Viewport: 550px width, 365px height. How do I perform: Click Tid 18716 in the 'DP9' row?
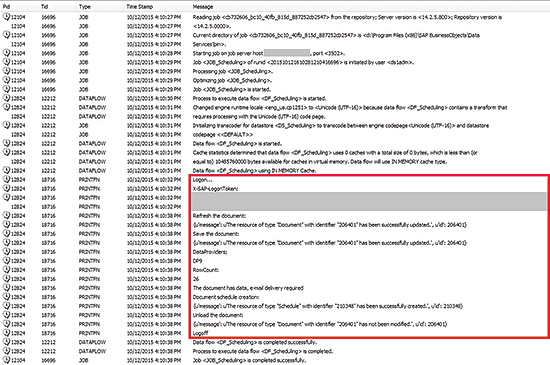[x=48, y=261]
